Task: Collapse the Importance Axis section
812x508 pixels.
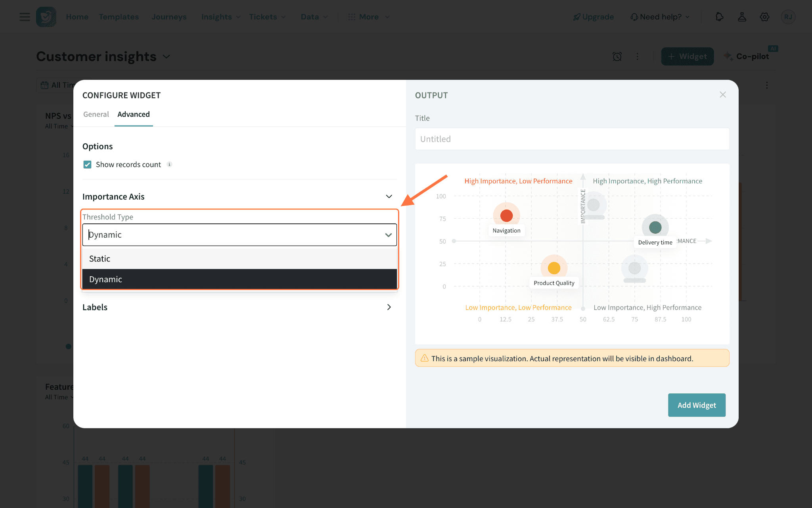Action: pyautogui.click(x=389, y=196)
